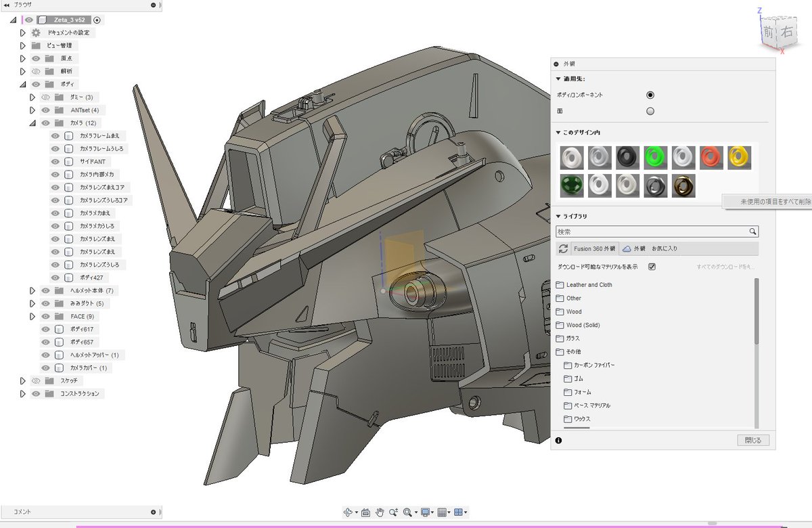Click the Viewports layout icon

[459, 512]
